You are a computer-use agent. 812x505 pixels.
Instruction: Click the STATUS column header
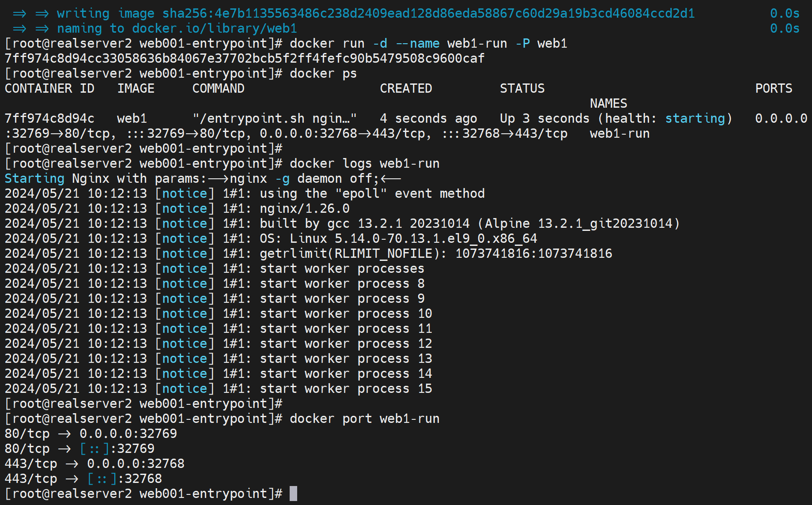pyautogui.click(x=522, y=88)
